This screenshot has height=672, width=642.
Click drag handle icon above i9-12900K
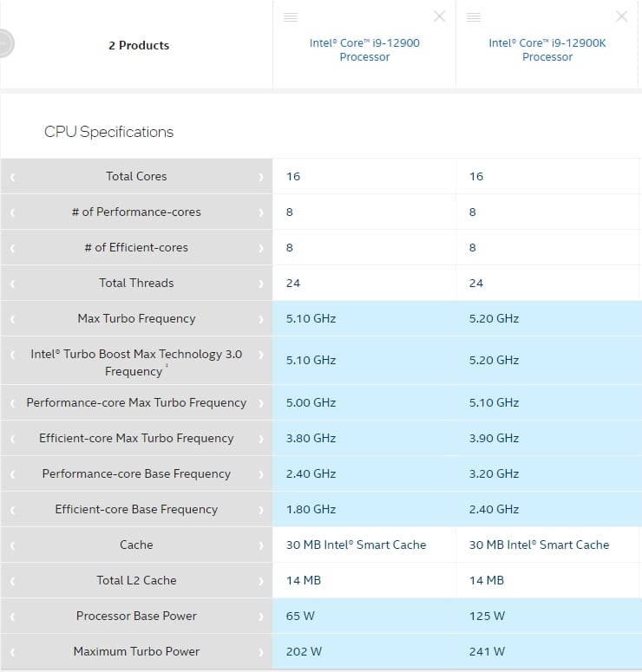coord(474,17)
